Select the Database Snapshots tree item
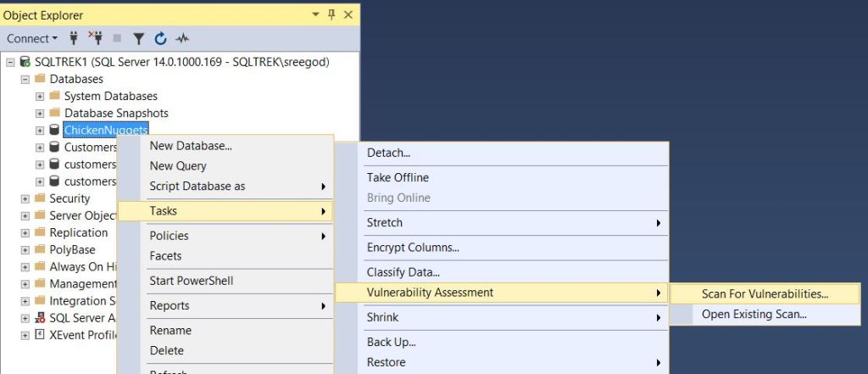Screen dimensions: 868x374 pos(116,113)
